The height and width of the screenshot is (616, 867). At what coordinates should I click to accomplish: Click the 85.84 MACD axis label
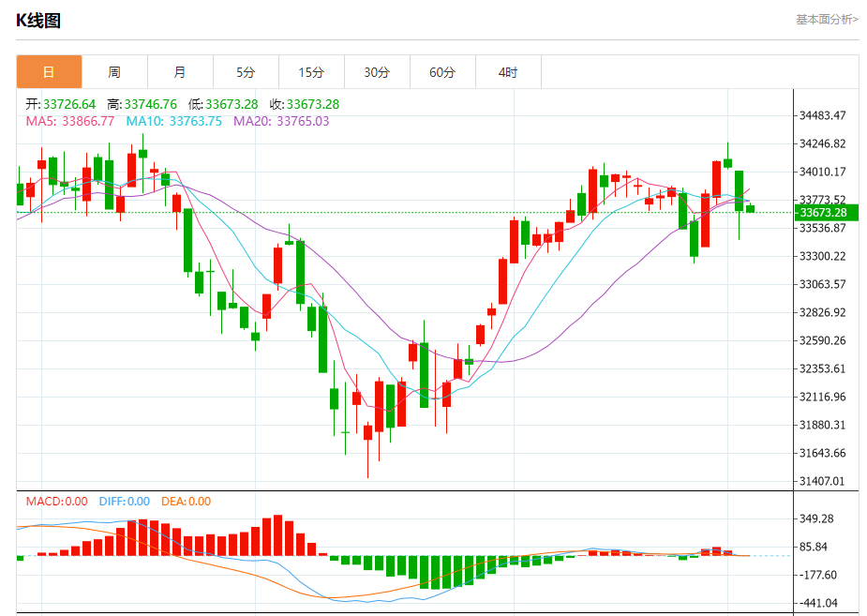click(814, 547)
